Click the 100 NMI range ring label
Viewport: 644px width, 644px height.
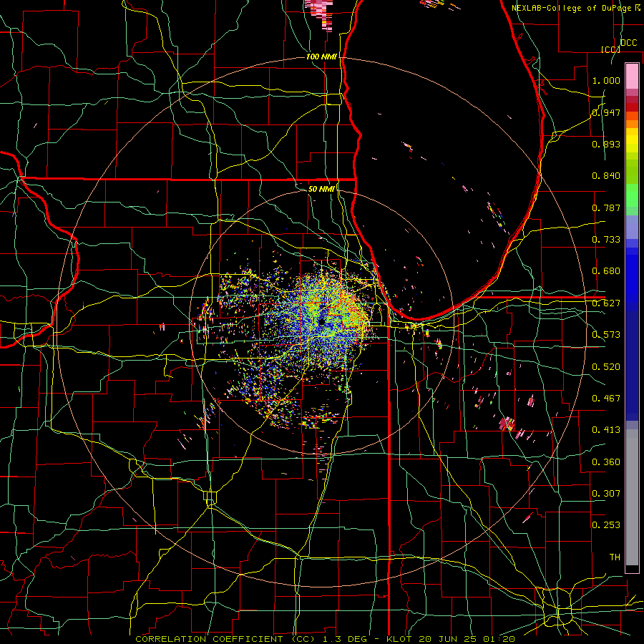tap(321, 57)
